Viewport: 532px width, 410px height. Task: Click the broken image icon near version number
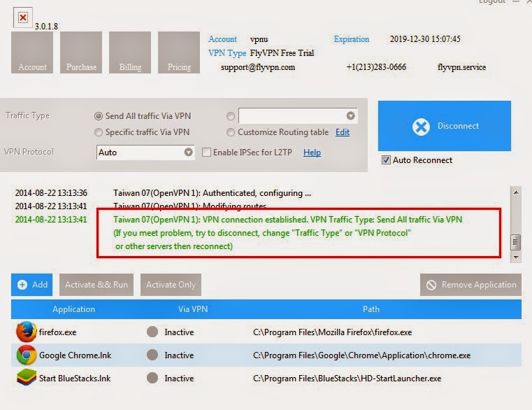23,17
